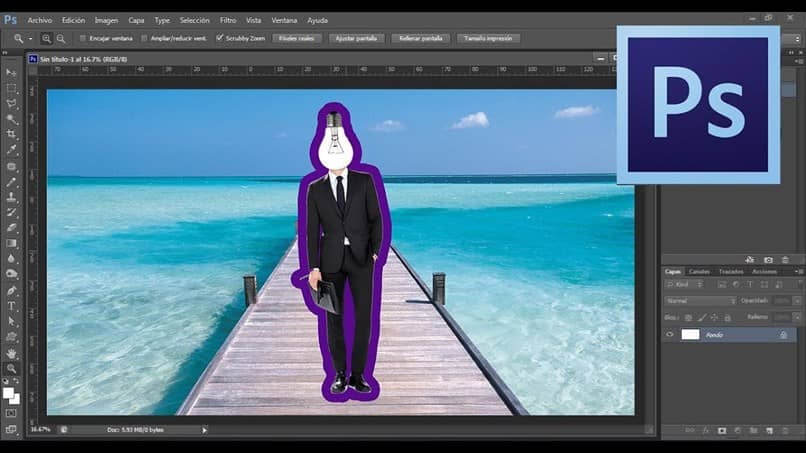Image resolution: width=806 pixels, height=453 pixels.
Task: Open the Opacidad slider dropdown
Action: click(797, 301)
